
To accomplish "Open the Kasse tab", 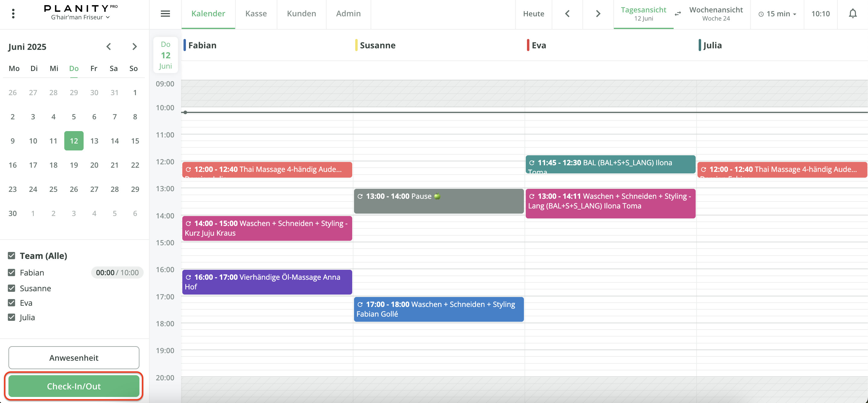I will pyautogui.click(x=256, y=14).
